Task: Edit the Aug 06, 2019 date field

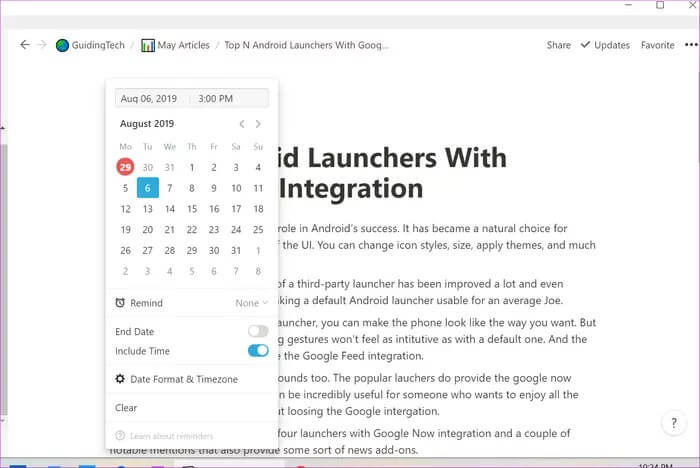Action: [149, 98]
